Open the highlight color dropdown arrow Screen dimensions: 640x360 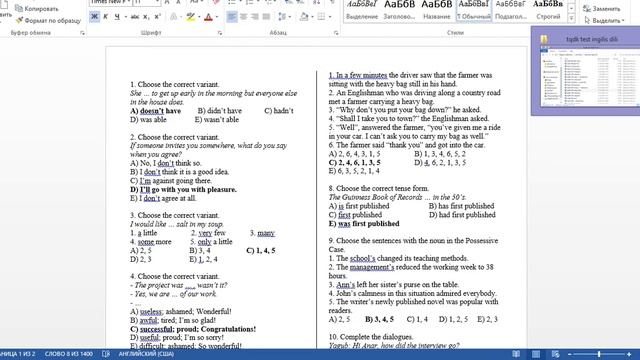pyautogui.click(x=199, y=17)
